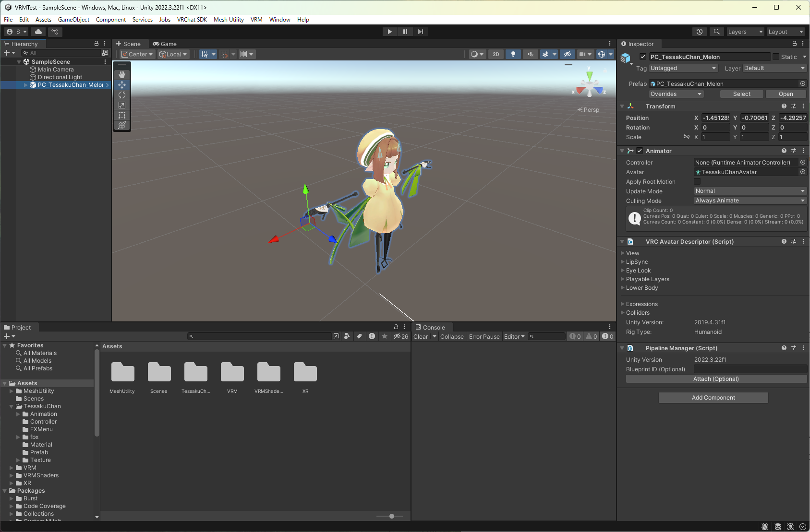
Task: Clear the Console
Action: pyautogui.click(x=421, y=336)
